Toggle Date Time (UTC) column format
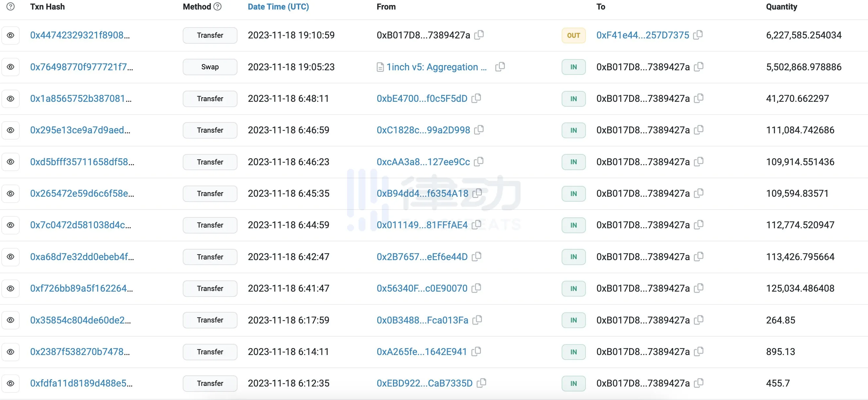 point(278,7)
